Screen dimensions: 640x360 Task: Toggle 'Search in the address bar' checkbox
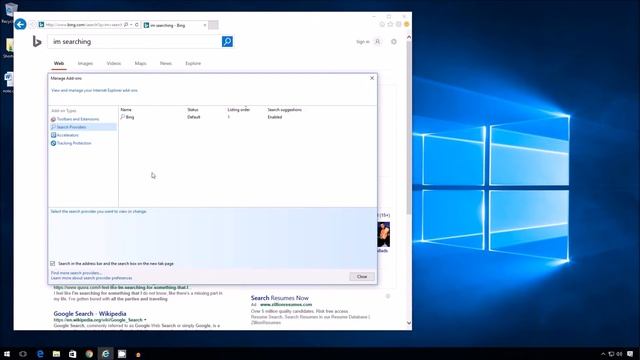(x=53, y=264)
